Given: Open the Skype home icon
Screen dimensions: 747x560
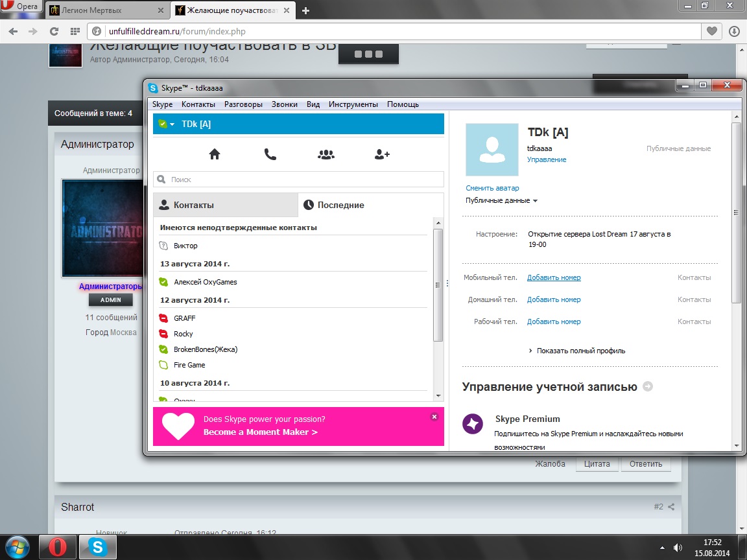Looking at the screenshot, I should (x=215, y=154).
